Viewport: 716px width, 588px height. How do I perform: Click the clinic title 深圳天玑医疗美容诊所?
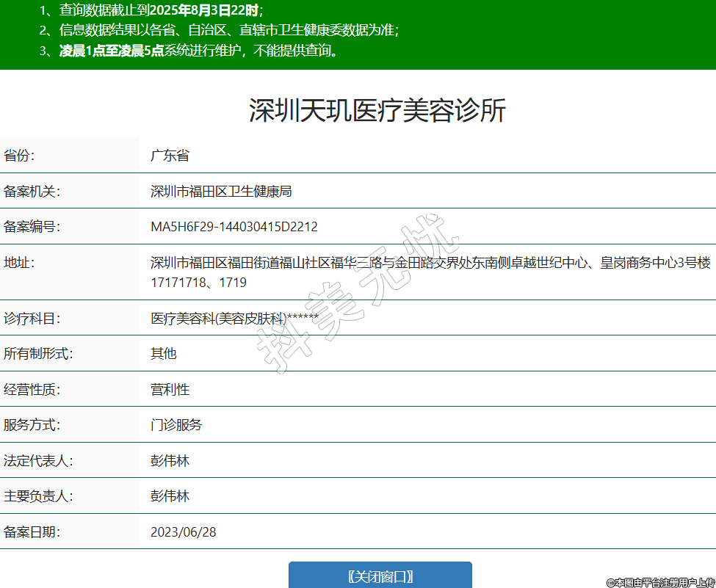(x=377, y=111)
